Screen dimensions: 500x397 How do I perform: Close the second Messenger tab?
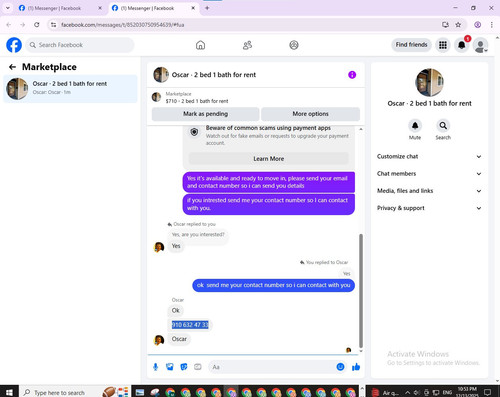point(193,8)
